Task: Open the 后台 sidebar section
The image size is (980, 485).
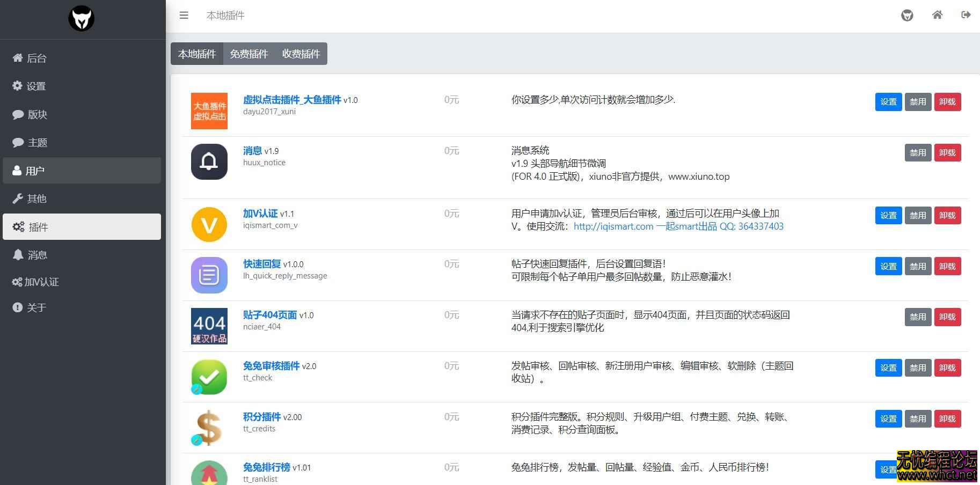Action: coord(35,58)
